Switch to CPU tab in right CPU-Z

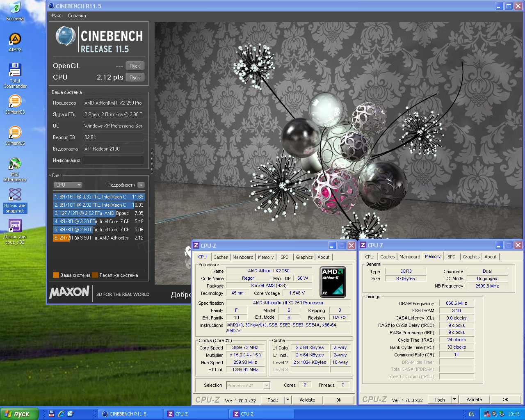tap(370, 257)
